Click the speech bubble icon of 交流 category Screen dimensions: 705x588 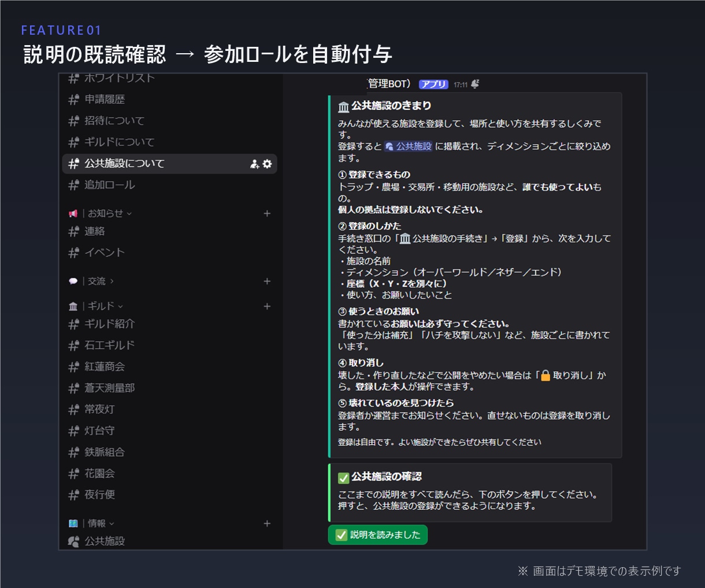(73, 282)
